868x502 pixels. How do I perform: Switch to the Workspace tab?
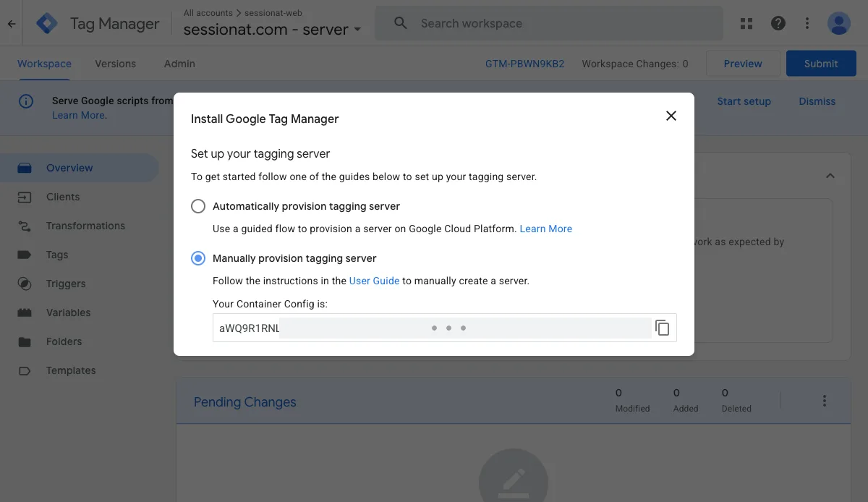44,64
